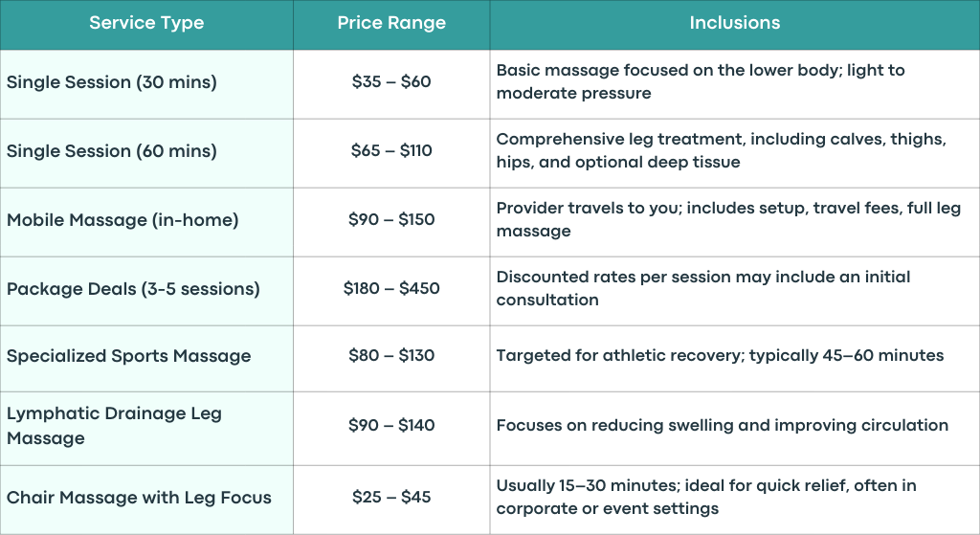The image size is (980, 535).
Task: Click the athletic recovery inclusions text
Action: 720,356
